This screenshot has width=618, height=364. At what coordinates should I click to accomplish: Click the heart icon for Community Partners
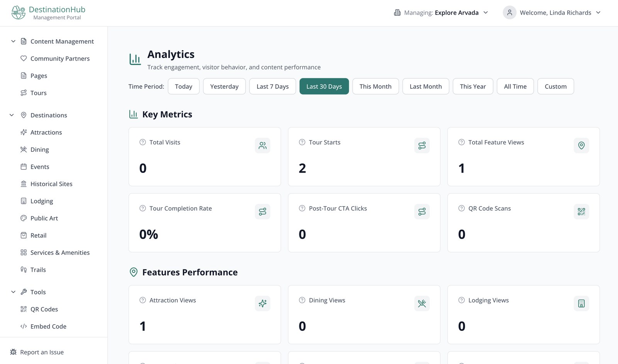coord(24,58)
